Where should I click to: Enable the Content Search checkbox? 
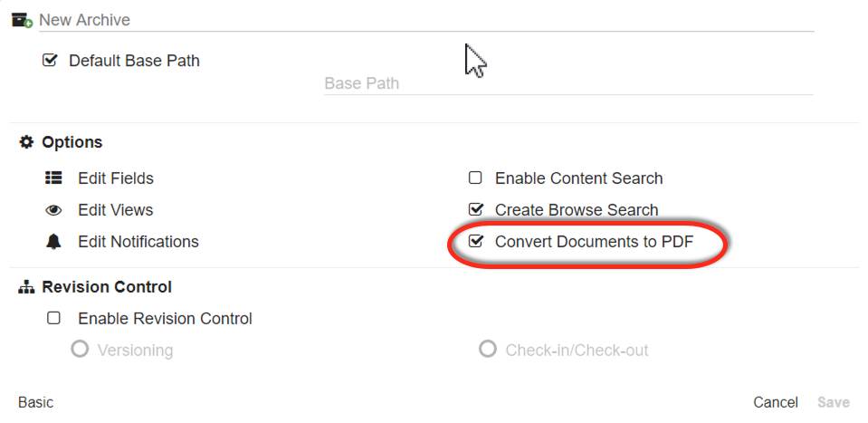click(x=475, y=178)
